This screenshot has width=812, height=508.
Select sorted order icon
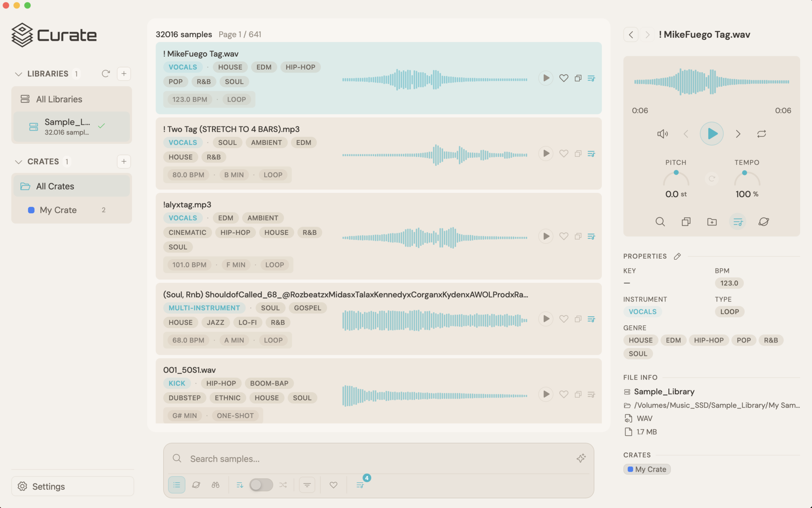[239, 485]
